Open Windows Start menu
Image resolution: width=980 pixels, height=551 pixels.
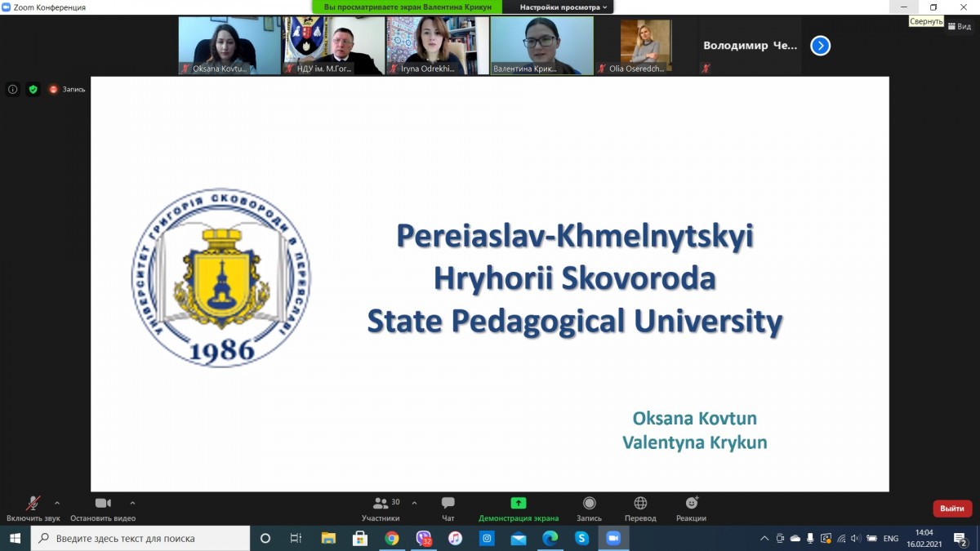(x=15, y=538)
